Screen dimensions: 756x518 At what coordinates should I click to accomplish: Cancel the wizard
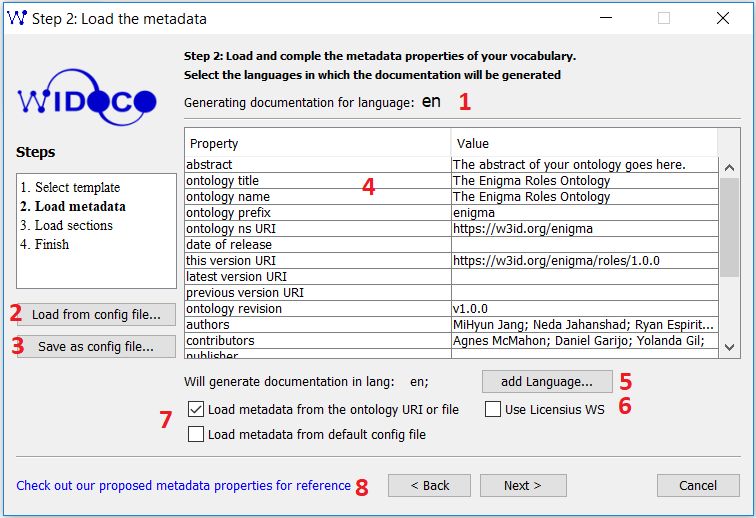(x=698, y=485)
